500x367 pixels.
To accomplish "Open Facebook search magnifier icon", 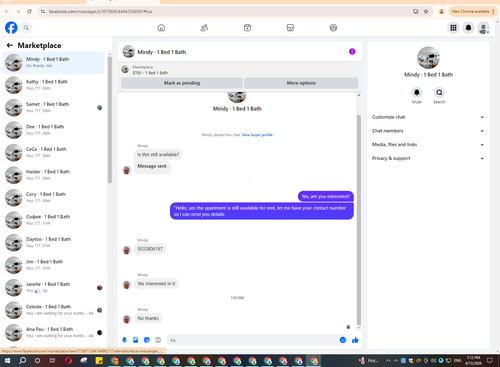I will click(26, 28).
